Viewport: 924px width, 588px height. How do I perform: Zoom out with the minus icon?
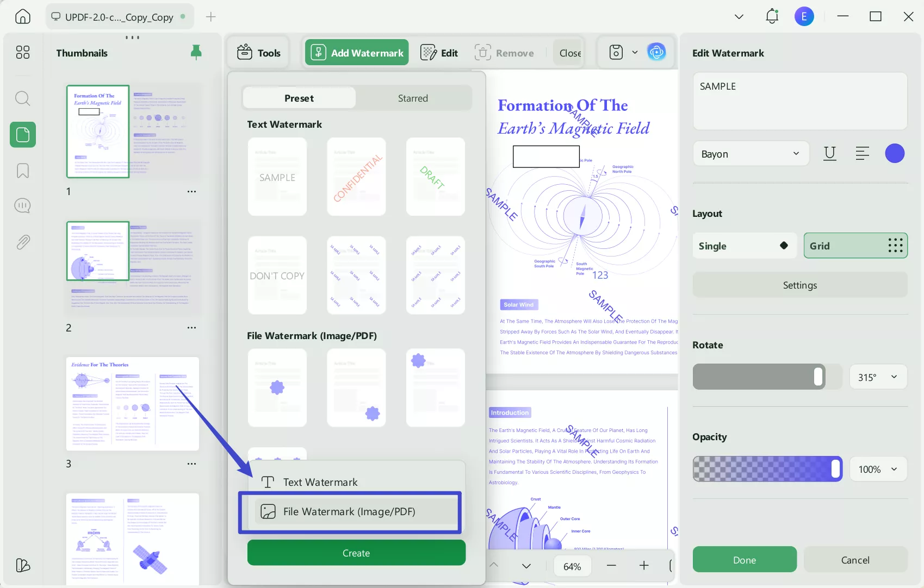(611, 566)
